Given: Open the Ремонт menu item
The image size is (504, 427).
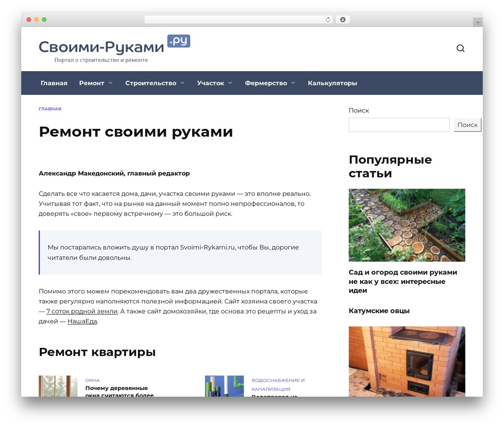Looking at the screenshot, I should tap(92, 83).
